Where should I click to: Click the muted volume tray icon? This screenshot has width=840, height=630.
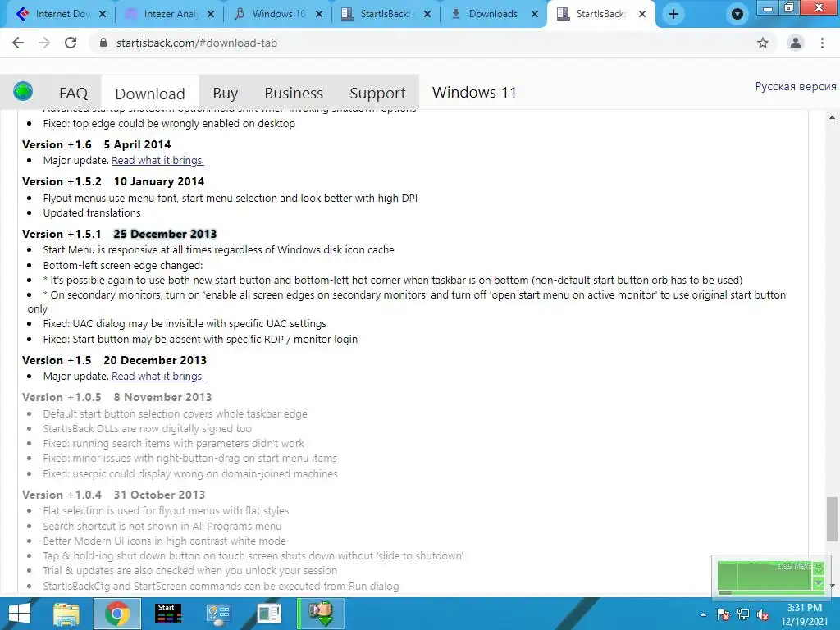tap(763, 614)
